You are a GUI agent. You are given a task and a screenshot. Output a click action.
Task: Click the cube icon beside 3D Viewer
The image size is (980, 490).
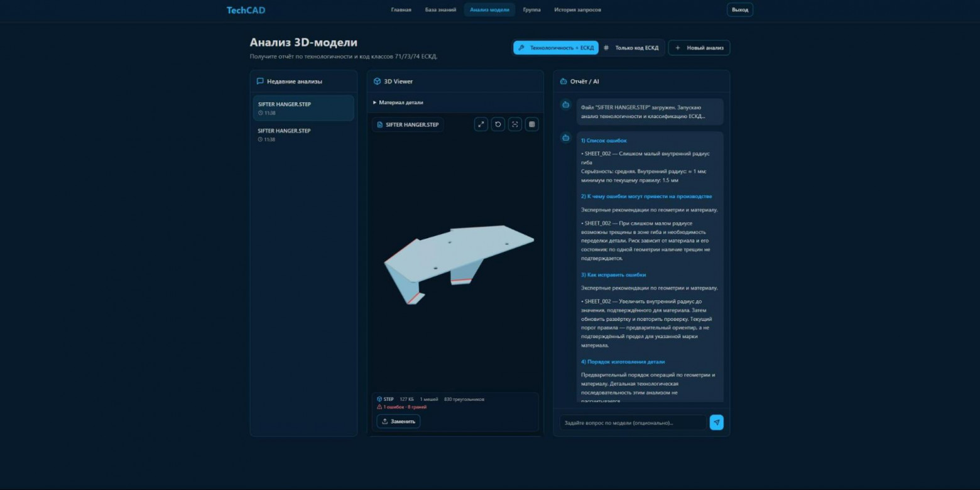pos(377,81)
